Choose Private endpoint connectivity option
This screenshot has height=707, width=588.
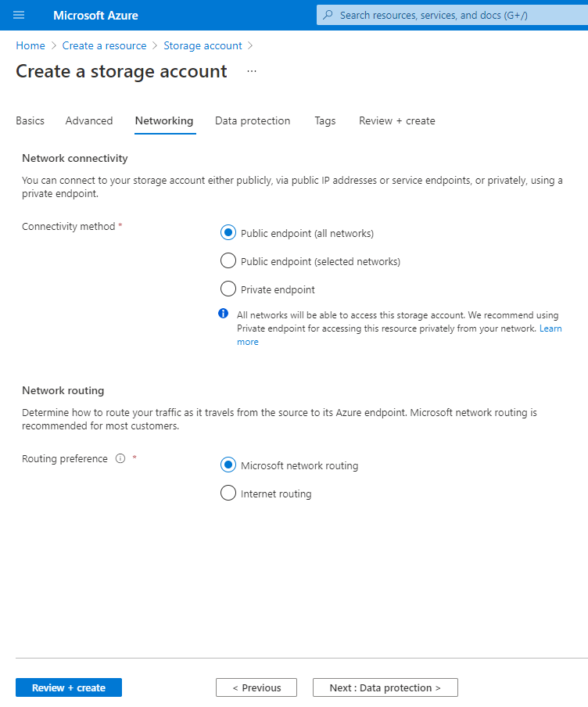[x=228, y=289]
